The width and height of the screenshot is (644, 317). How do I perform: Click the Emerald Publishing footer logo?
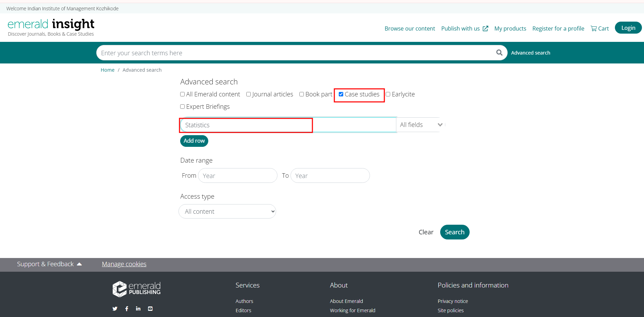136,289
